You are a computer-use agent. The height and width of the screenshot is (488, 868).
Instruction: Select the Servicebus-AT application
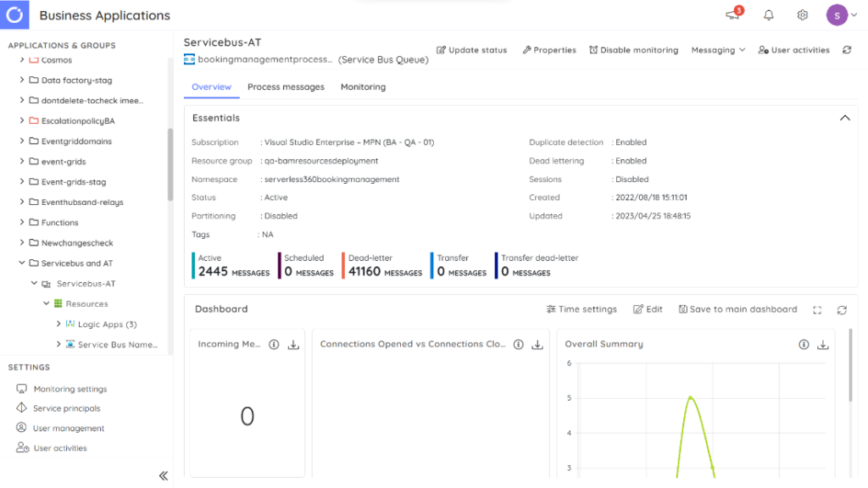[86, 283]
